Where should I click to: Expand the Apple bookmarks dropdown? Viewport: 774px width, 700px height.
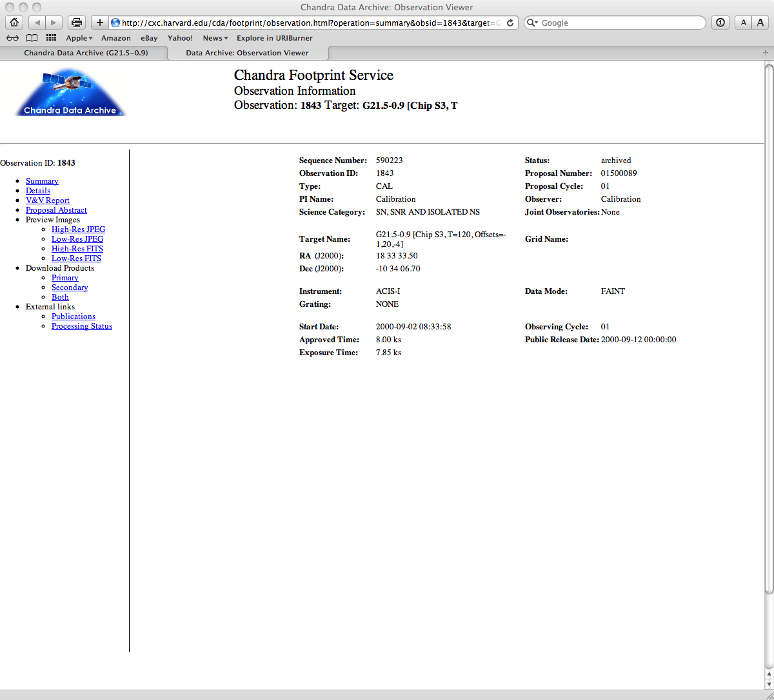(x=79, y=38)
